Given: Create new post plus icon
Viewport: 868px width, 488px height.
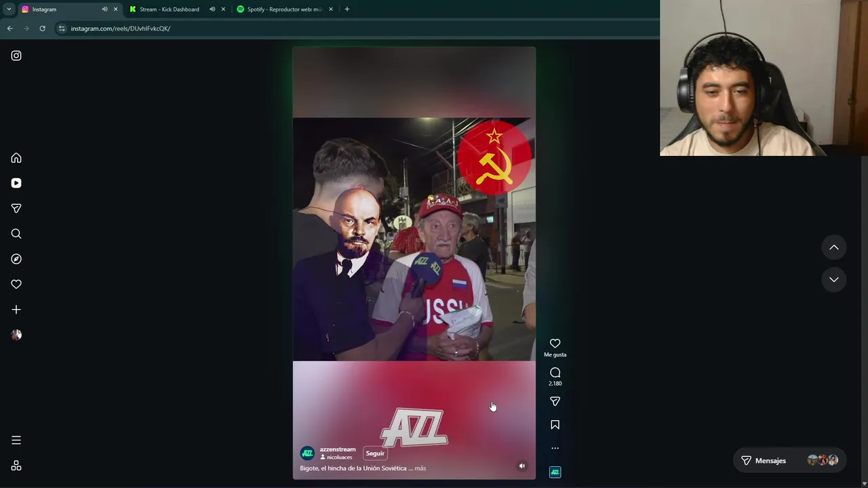Looking at the screenshot, I should (x=16, y=310).
